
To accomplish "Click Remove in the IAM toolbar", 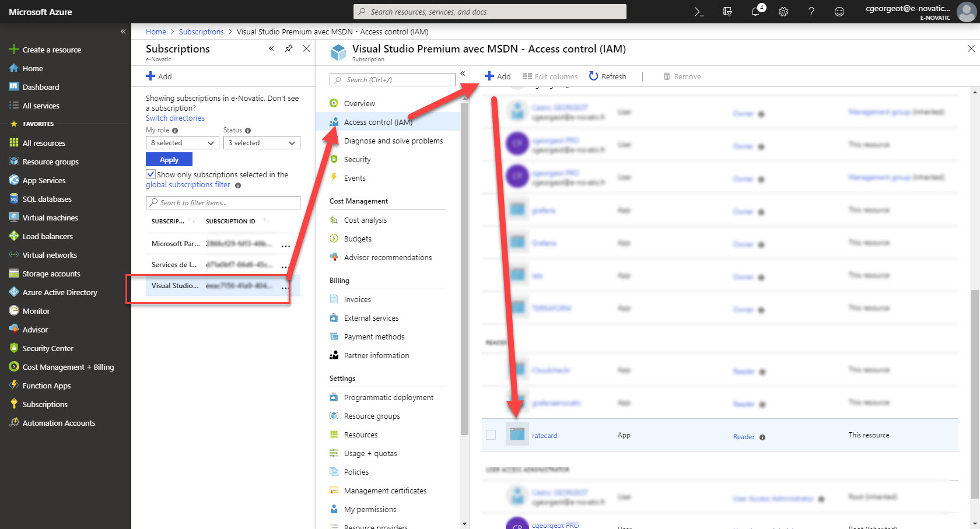I will pyautogui.click(x=682, y=76).
